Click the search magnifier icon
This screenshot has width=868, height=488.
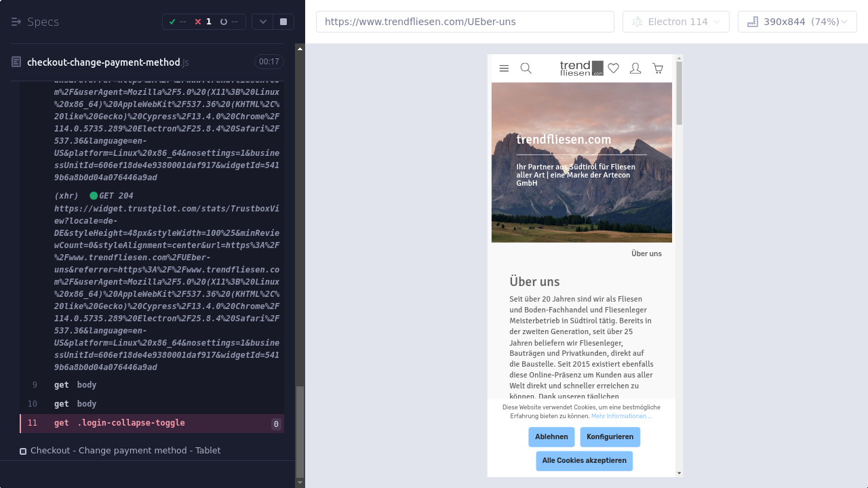[x=526, y=68]
